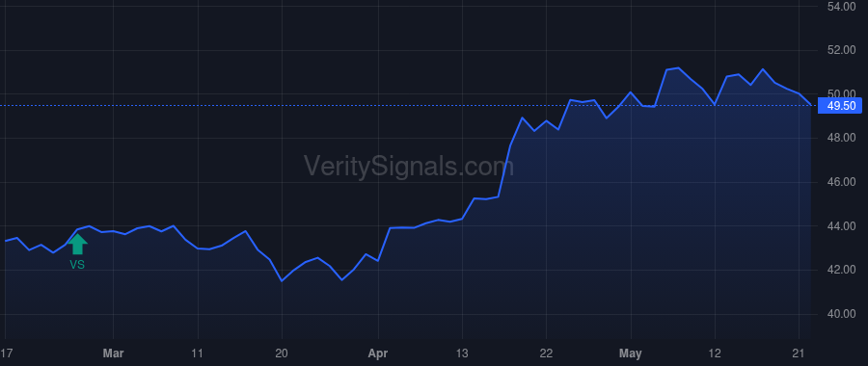Screen dimensions: 868x366
Task: Click the green VS label under the arrow
Action: 77,265
